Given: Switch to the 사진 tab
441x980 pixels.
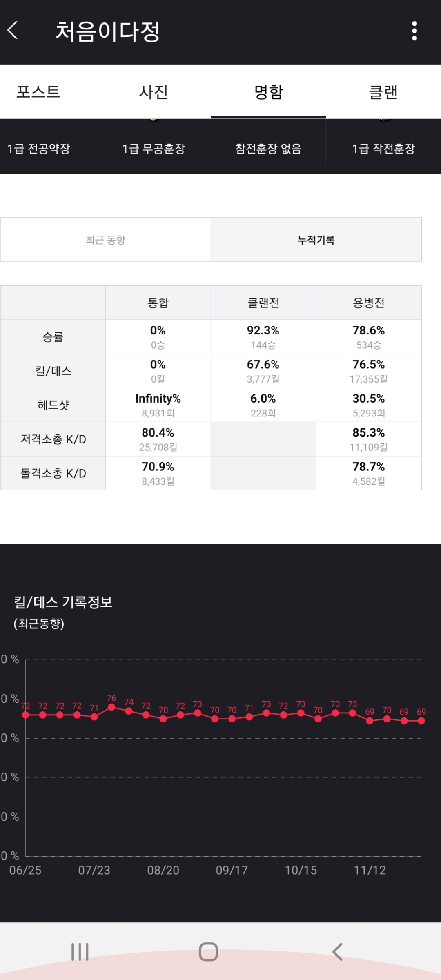Looking at the screenshot, I should [154, 92].
